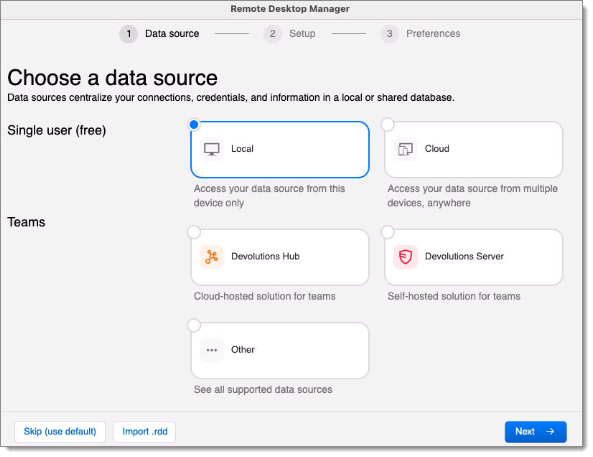Choose the Other data source card
The height and width of the screenshot is (457, 593).
coord(280,350)
